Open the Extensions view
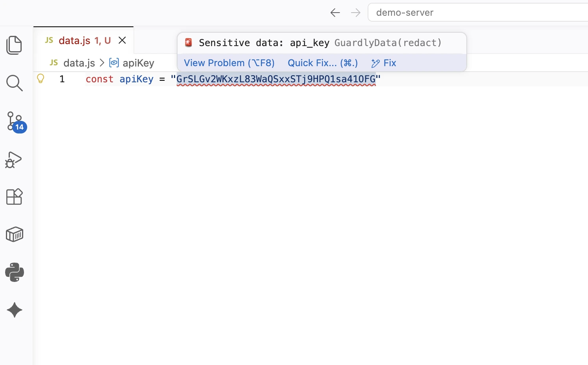The image size is (588, 365). (15, 196)
